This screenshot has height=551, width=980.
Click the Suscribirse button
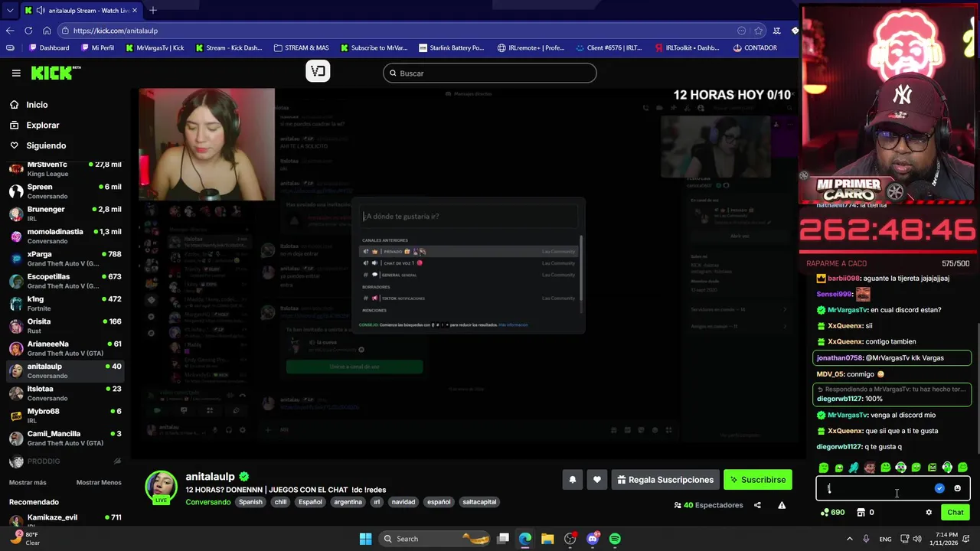click(758, 480)
